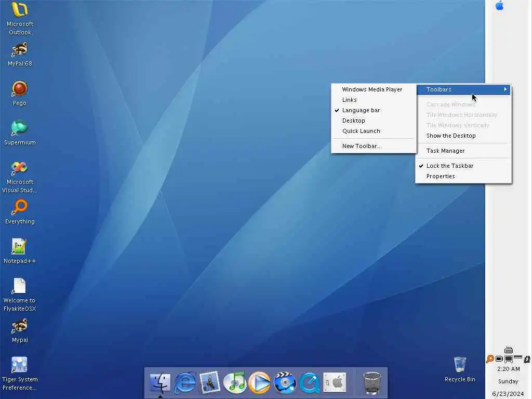Screen dimensions: 532x399
Task: Open the Mail stamp icon in dock
Action: pyautogui.click(x=210, y=383)
